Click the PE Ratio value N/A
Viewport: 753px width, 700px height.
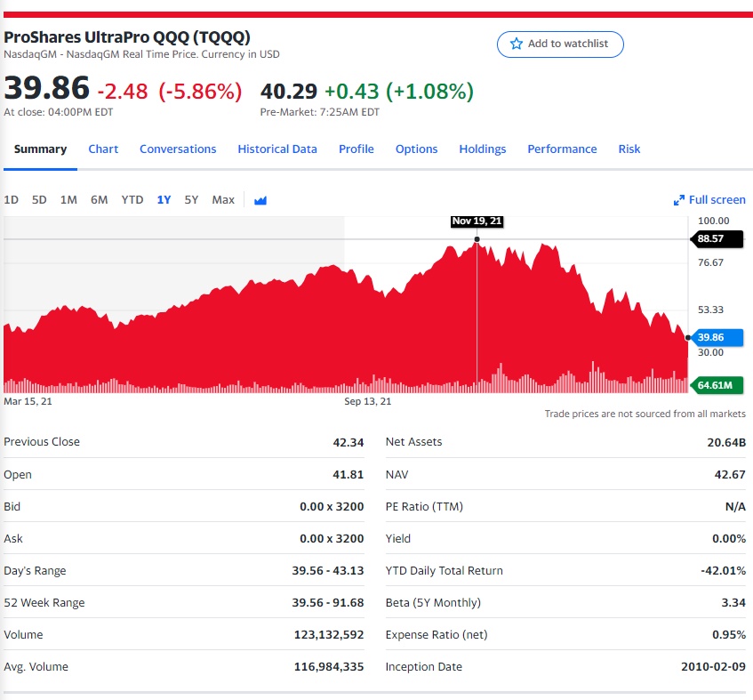(735, 507)
